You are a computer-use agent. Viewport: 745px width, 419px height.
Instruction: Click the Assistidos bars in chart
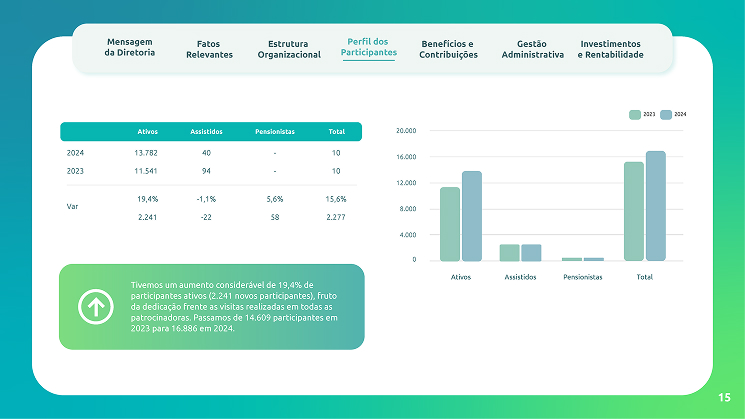click(x=521, y=252)
